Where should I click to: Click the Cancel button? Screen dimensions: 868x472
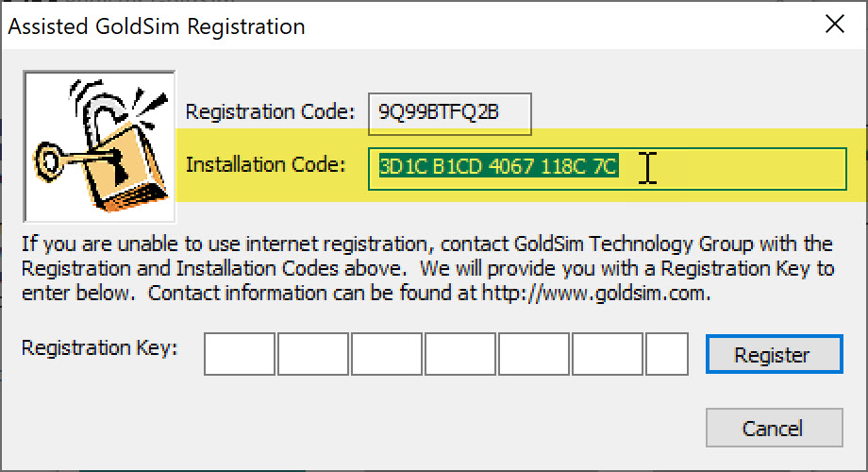point(774,428)
